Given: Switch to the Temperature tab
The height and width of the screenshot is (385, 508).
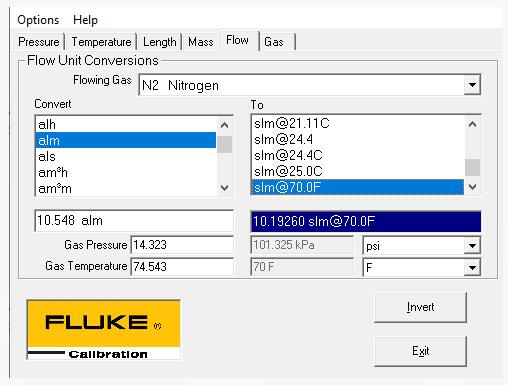Looking at the screenshot, I should coord(101,42).
